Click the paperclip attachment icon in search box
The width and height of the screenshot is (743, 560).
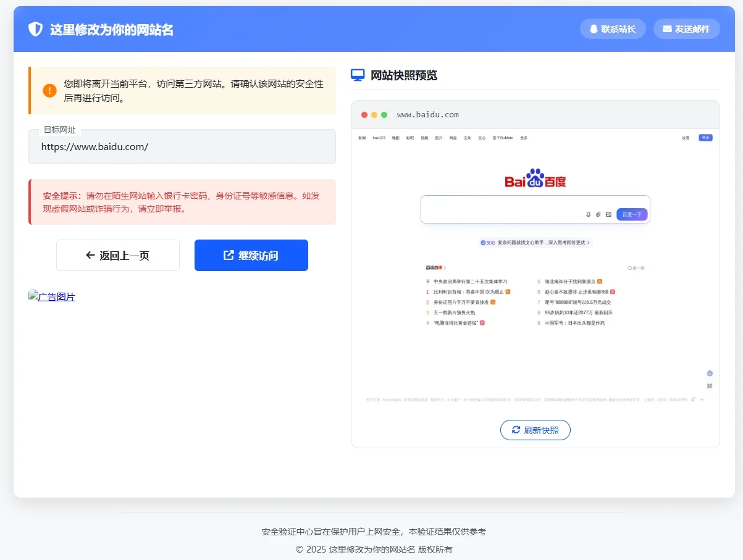pos(598,214)
